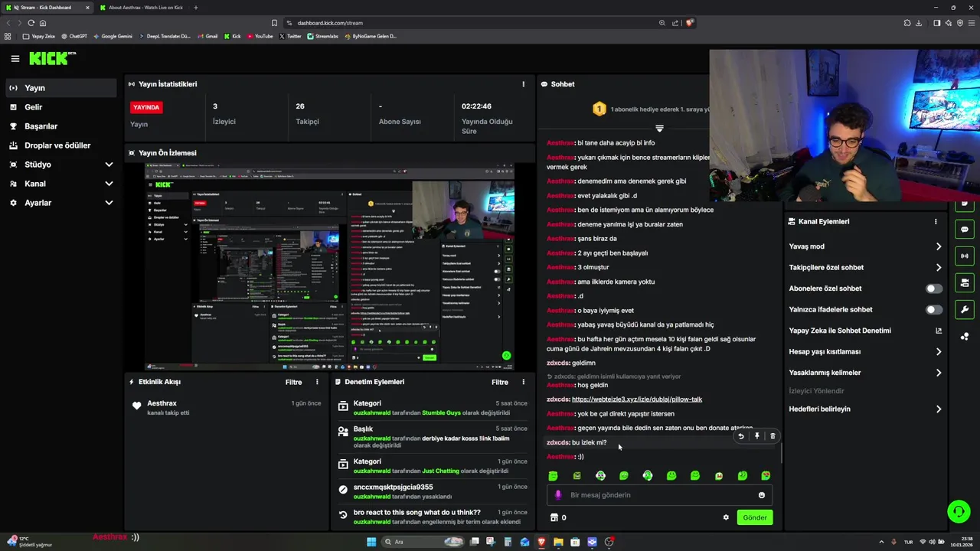Open Brave browser from taskbar
Image resolution: width=980 pixels, height=551 pixels.
click(x=541, y=542)
